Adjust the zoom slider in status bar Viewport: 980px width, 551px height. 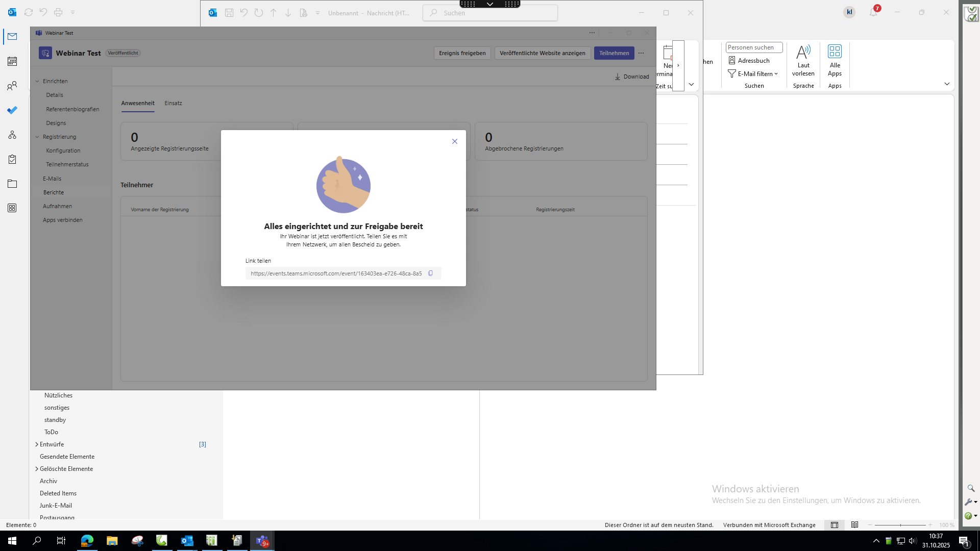coord(900,525)
